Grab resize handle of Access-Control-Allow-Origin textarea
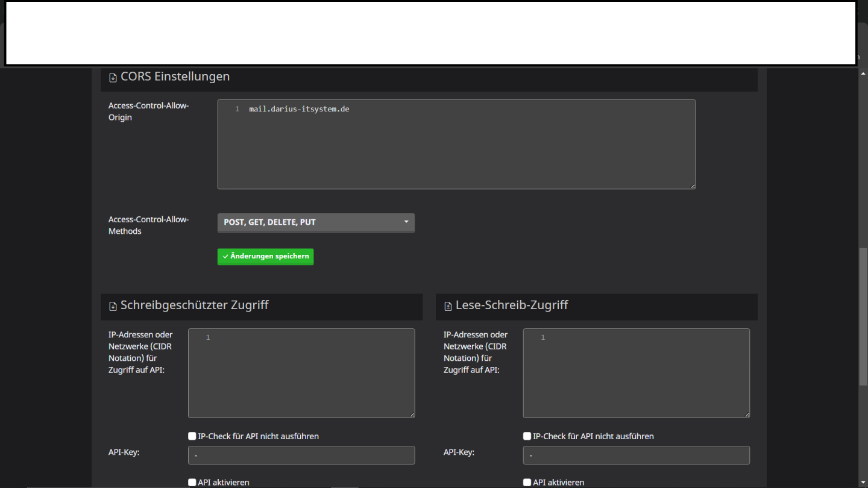The image size is (868, 488). tap(693, 186)
